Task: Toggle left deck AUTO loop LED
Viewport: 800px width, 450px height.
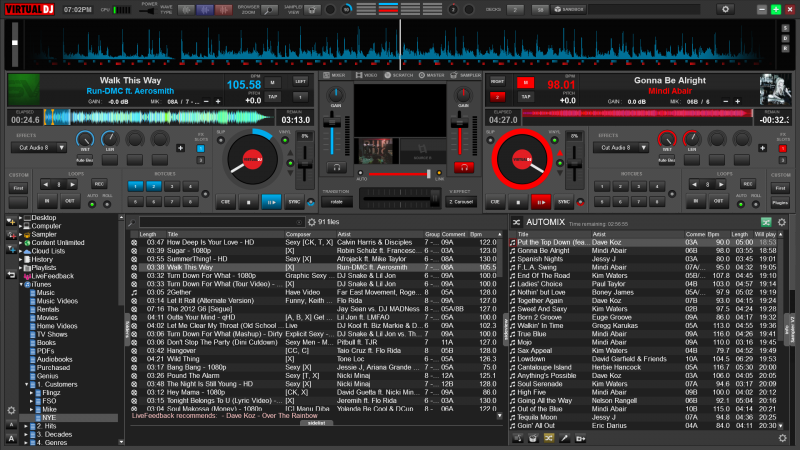Action: pyautogui.click(x=92, y=205)
